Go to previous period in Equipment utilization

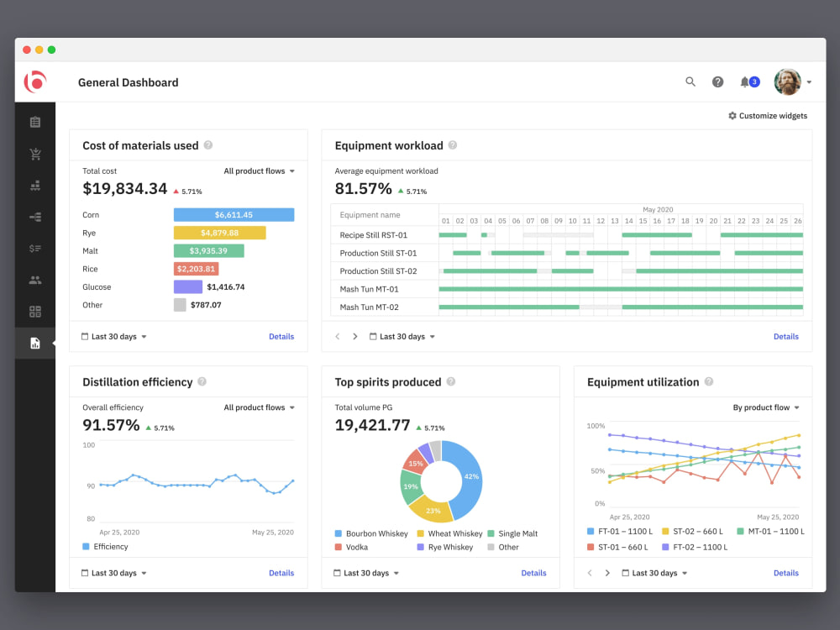tap(590, 573)
